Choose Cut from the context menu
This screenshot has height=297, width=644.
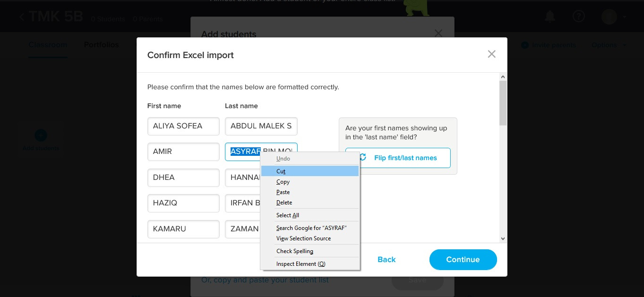(x=281, y=171)
